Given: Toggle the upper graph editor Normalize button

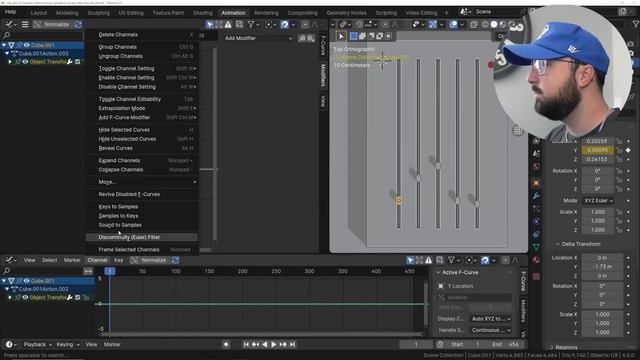Looking at the screenshot, I should (x=52, y=24).
